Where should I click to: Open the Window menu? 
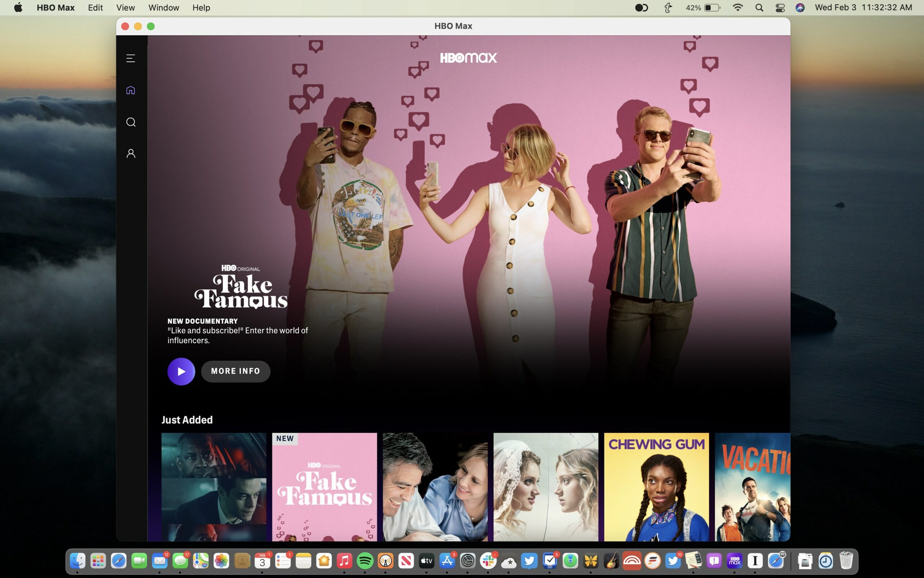click(164, 8)
